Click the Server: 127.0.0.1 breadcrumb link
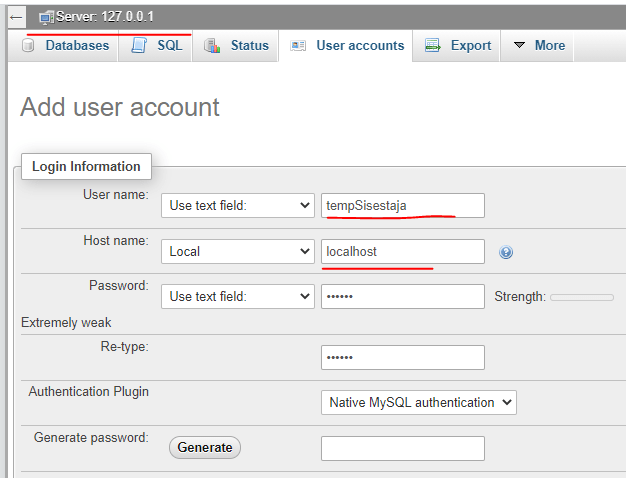Viewport: 626px width, 478px height. [x=105, y=18]
